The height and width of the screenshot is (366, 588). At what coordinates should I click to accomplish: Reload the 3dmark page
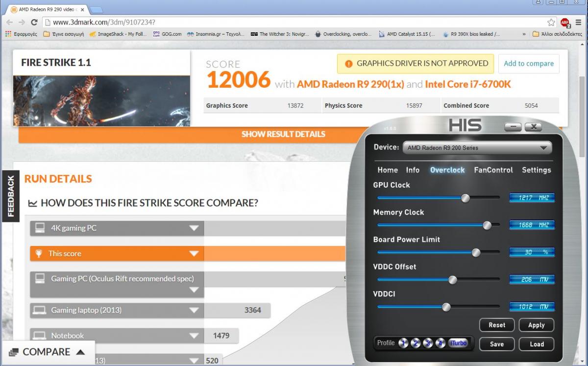pyautogui.click(x=34, y=23)
